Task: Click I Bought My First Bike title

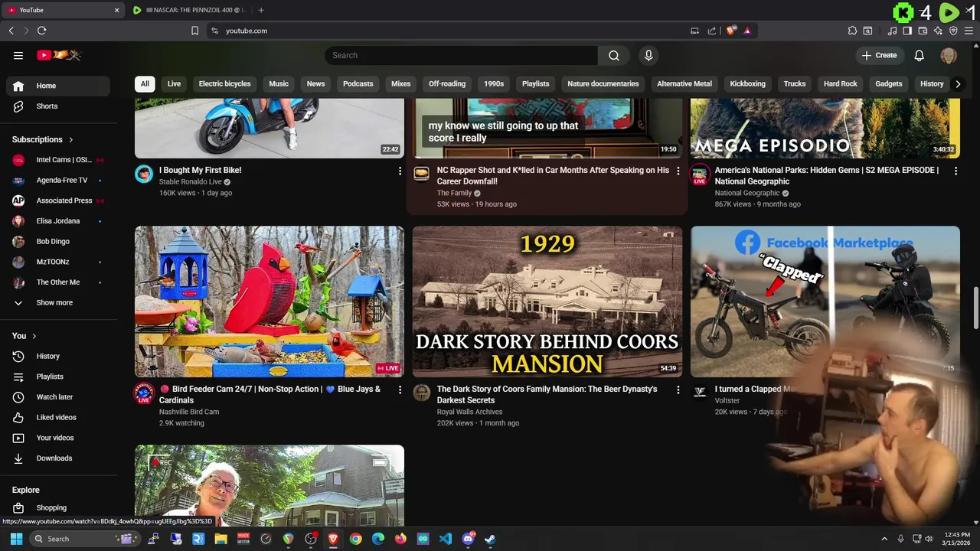Action: click(x=200, y=171)
